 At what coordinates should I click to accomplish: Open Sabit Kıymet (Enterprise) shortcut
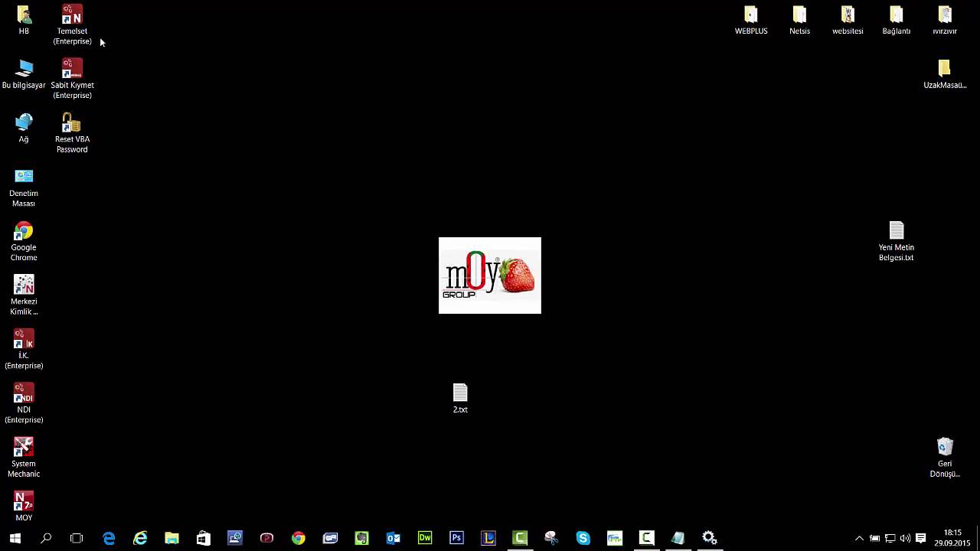tap(72, 79)
